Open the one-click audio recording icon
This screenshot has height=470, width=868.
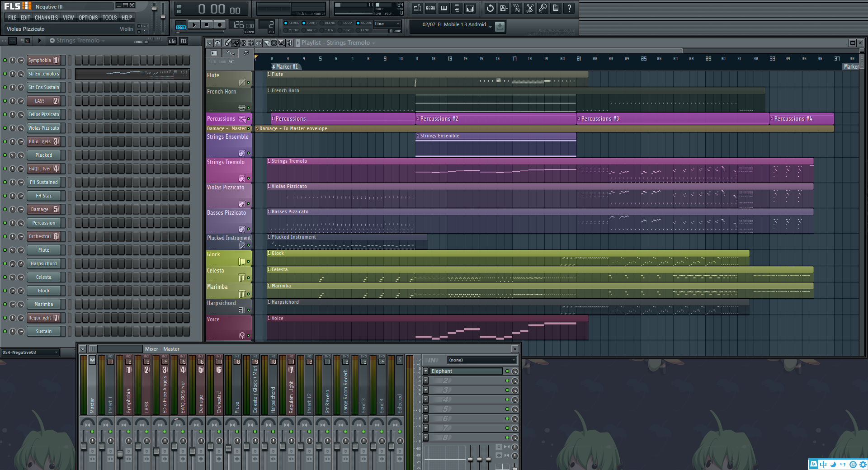(542, 8)
